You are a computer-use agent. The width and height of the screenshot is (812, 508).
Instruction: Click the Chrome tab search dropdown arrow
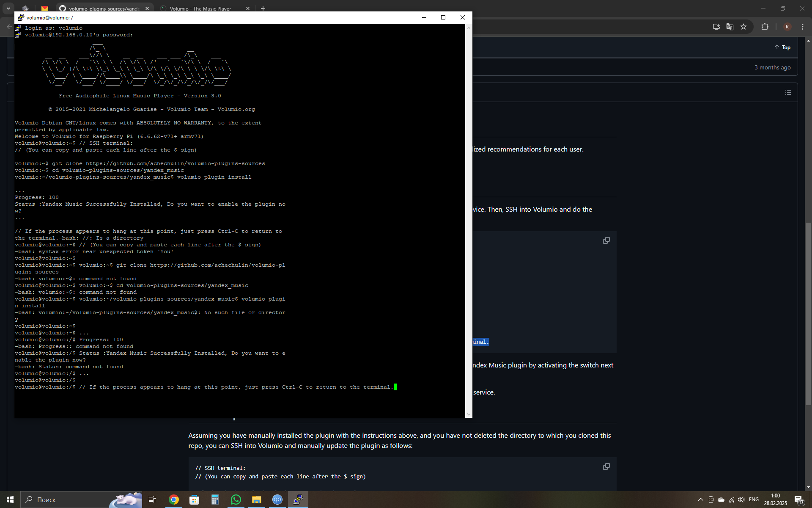click(8, 8)
